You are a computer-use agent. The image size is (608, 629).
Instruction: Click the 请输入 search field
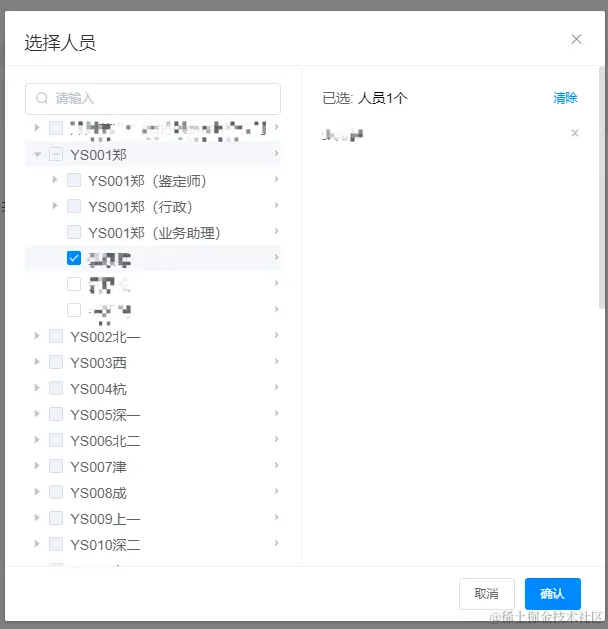pyautogui.click(x=153, y=99)
